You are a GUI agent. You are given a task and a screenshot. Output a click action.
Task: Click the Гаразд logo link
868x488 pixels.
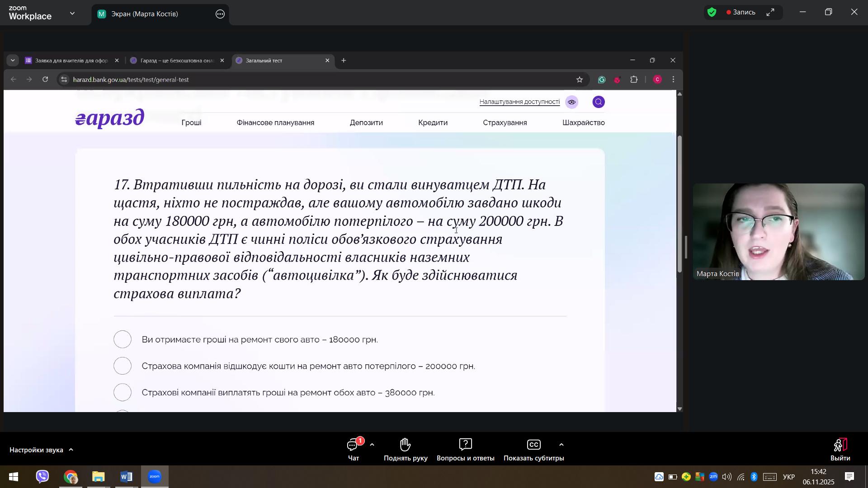tap(110, 119)
